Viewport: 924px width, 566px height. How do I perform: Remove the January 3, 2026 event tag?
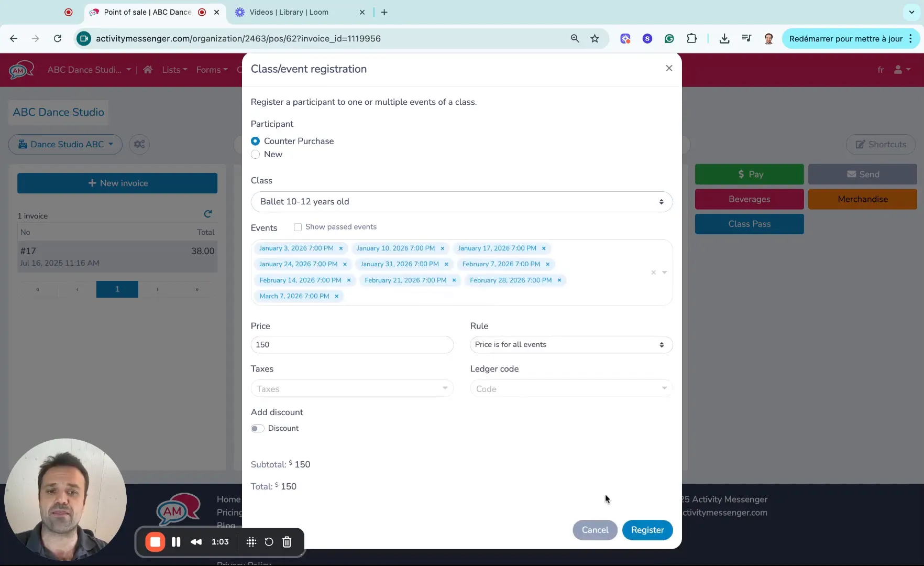341,248
